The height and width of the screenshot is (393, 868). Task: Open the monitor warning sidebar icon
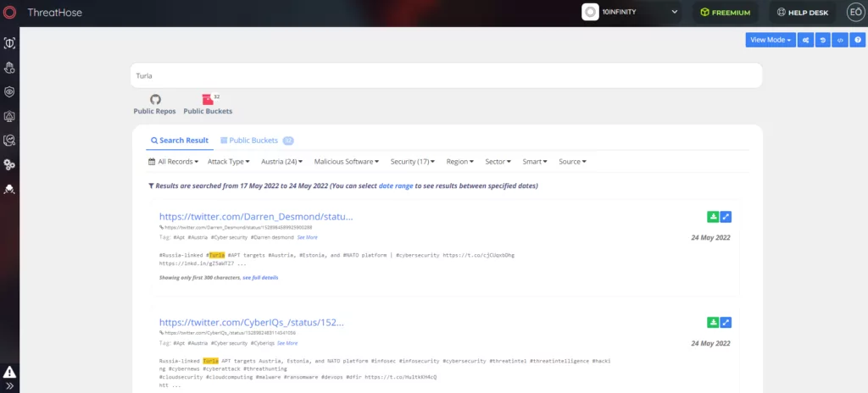[9, 116]
